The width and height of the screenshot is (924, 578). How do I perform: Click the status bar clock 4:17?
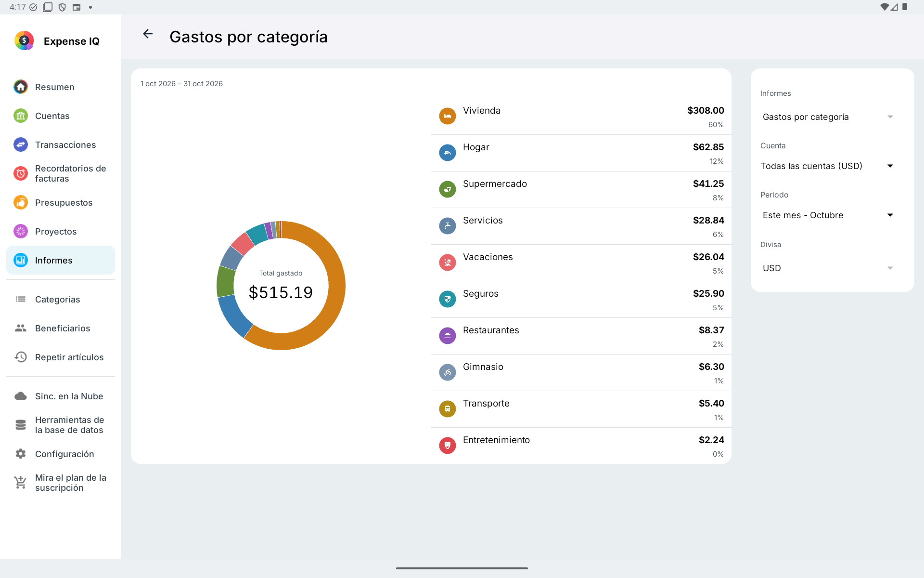17,7
